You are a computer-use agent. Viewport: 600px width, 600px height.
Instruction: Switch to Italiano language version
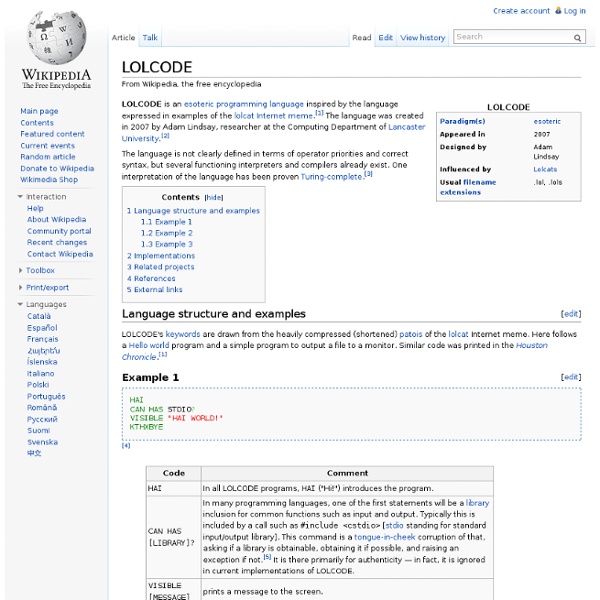pos(41,373)
